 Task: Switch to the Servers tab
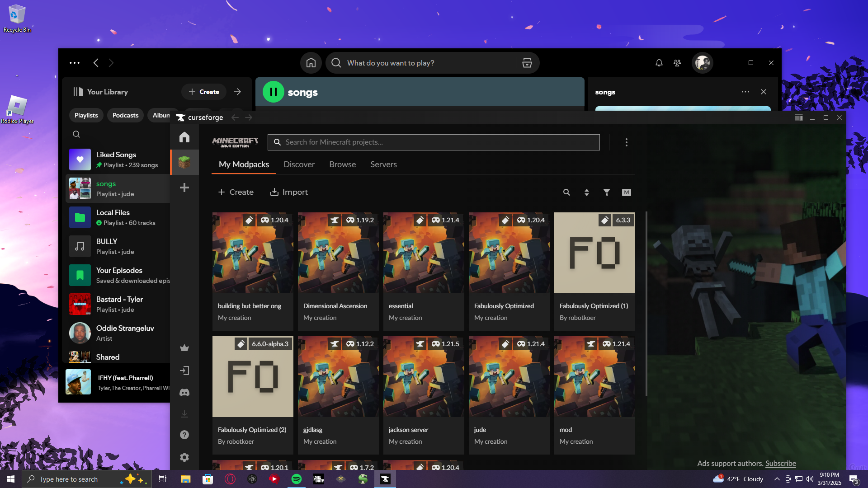[383, 164]
